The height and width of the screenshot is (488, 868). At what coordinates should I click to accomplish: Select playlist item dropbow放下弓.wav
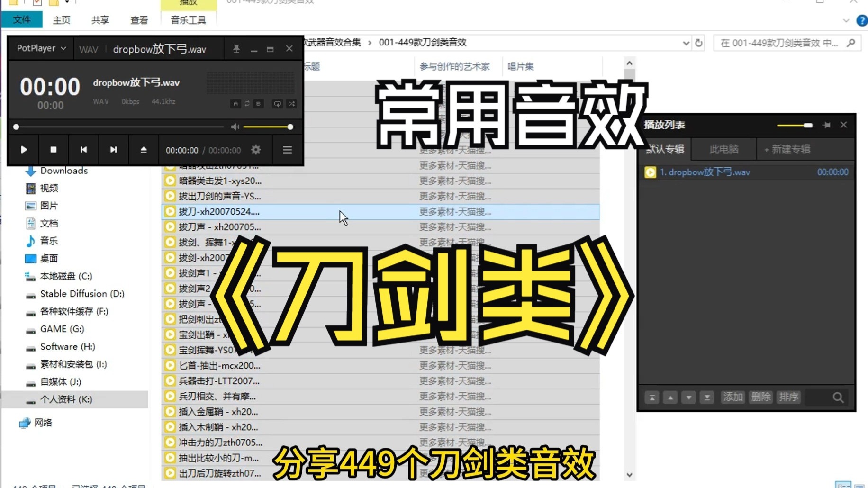(746, 172)
